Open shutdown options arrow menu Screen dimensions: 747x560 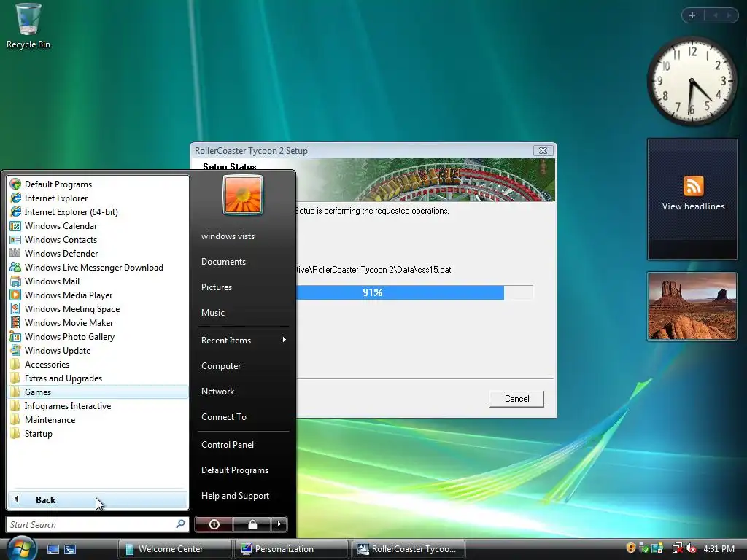pos(279,524)
